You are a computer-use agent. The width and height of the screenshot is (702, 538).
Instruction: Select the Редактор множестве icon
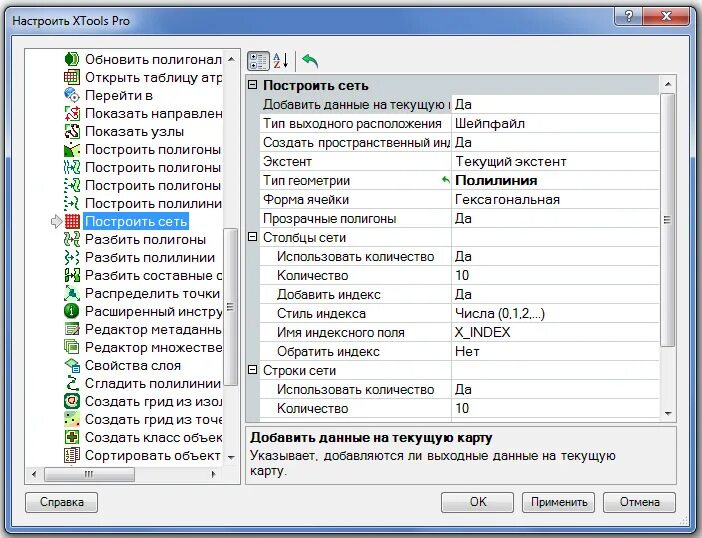pyautogui.click(x=72, y=347)
